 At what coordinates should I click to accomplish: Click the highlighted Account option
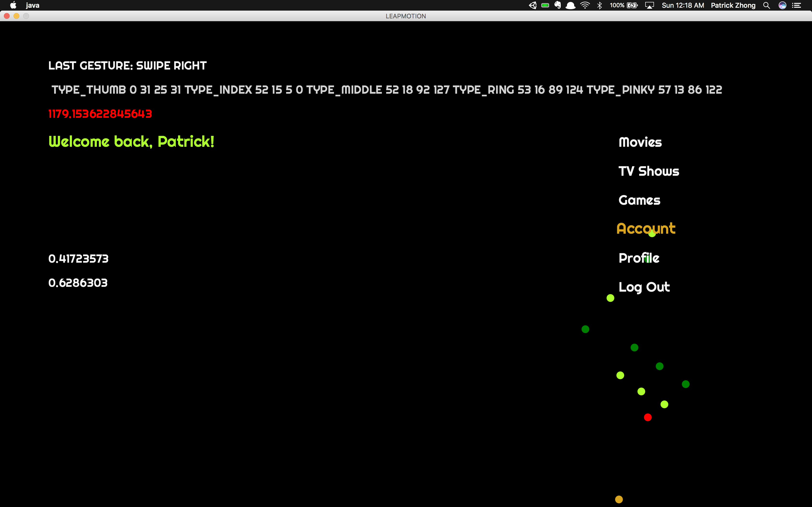coord(645,229)
